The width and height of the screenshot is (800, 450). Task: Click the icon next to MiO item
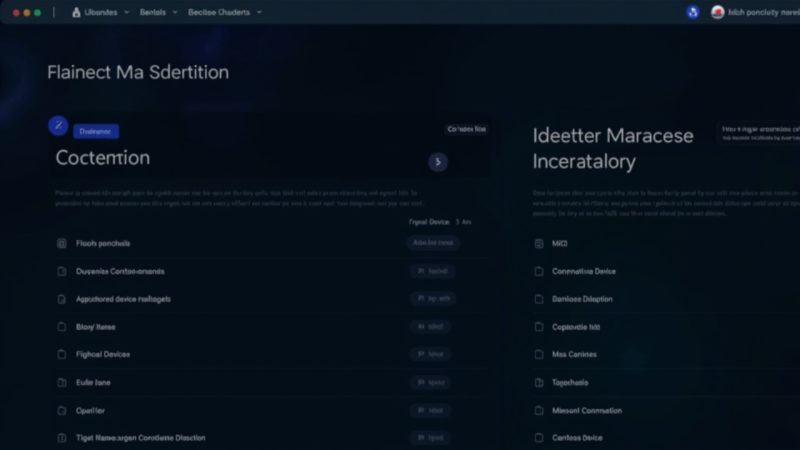(x=539, y=243)
